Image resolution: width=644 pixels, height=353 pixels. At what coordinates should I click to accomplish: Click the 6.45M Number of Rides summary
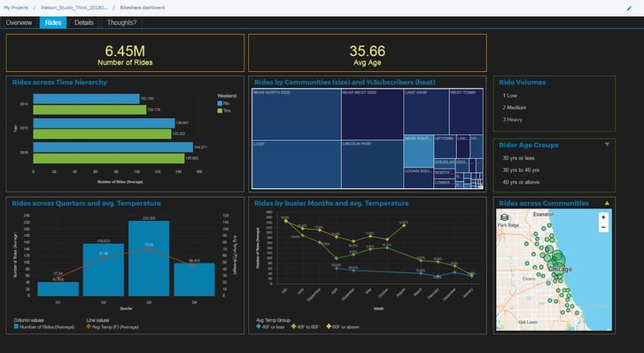(x=125, y=53)
